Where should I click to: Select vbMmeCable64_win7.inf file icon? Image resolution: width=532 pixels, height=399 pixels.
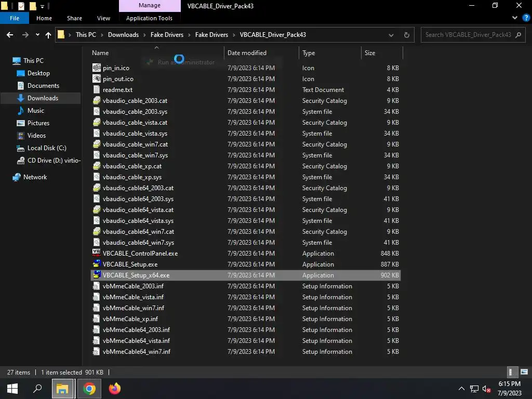pyautogui.click(x=97, y=352)
